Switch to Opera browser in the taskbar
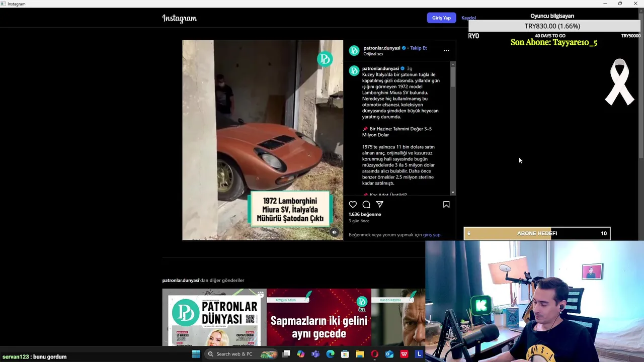 click(x=374, y=354)
